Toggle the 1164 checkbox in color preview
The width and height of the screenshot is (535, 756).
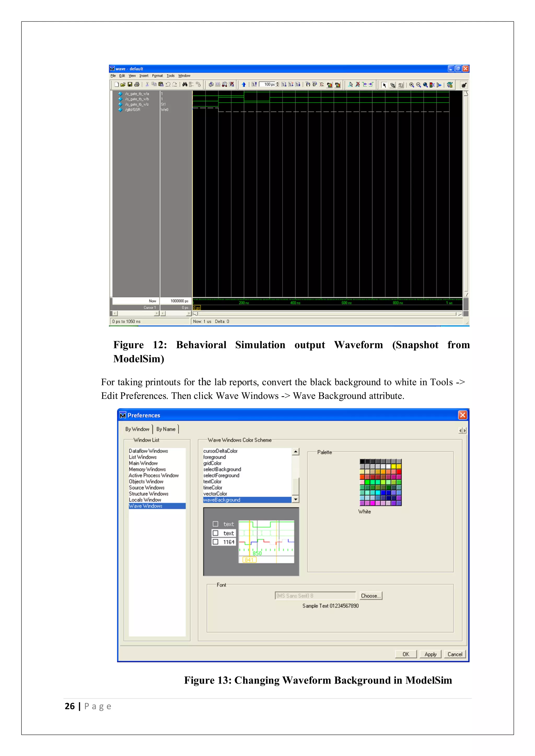[216, 542]
